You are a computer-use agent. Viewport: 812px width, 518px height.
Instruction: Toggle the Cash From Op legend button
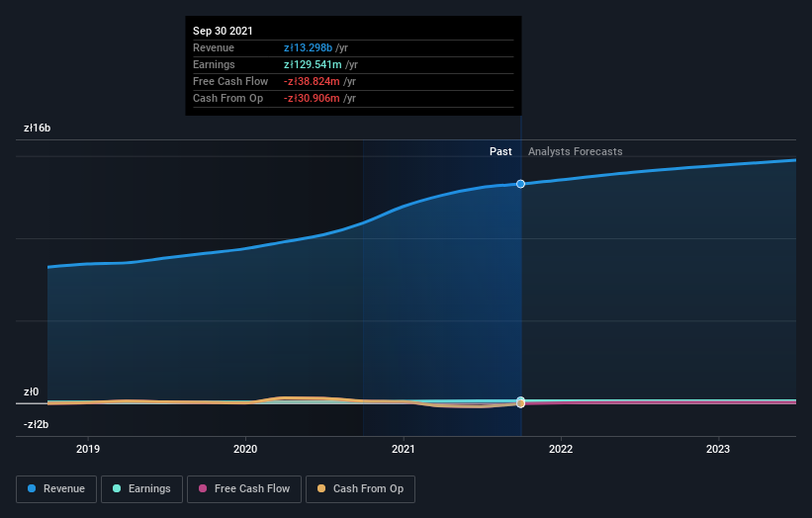pos(360,489)
